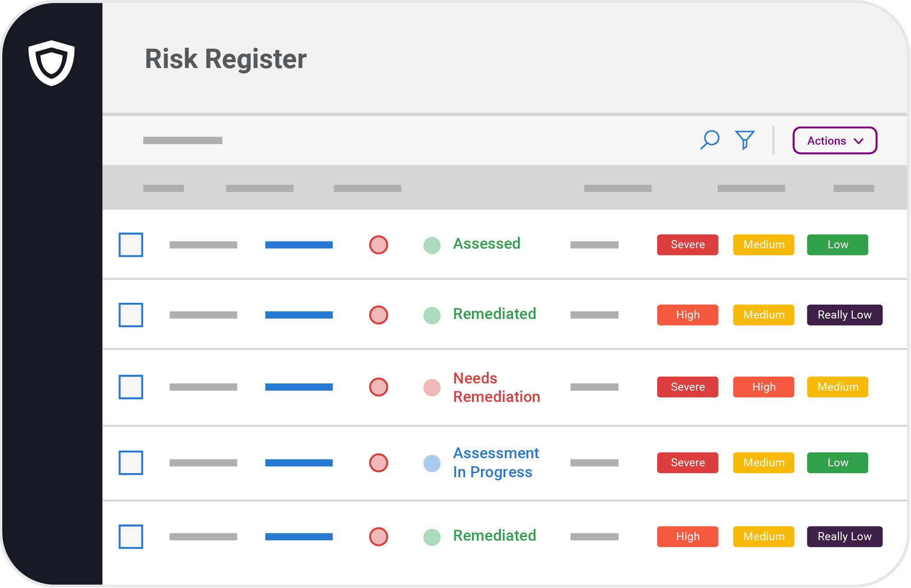Open the Actions dropdown

tap(834, 140)
